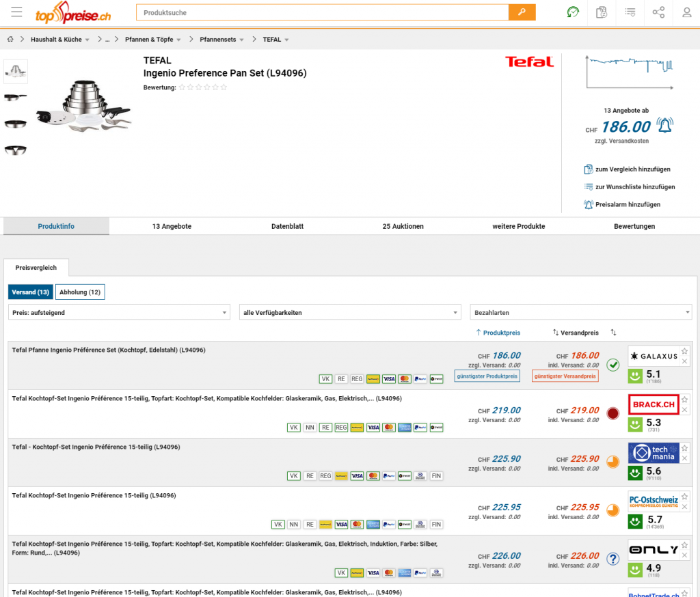Click the orange search magnifier button
This screenshot has width=700, height=597.
[x=522, y=12]
